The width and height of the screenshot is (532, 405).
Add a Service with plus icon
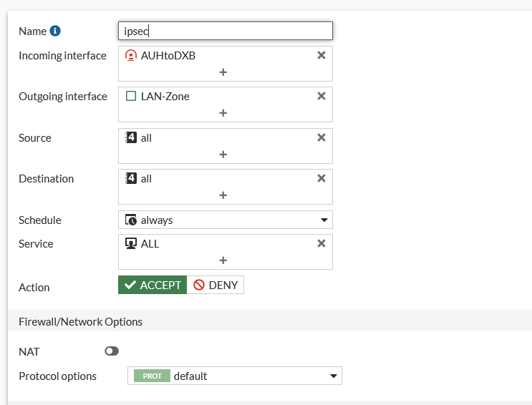click(x=223, y=260)
